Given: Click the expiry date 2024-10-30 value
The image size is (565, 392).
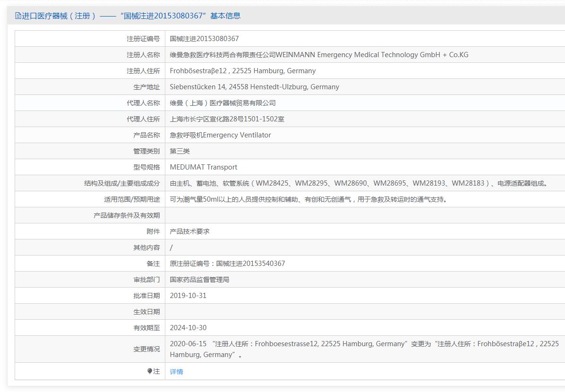Looking at the screenshot, I should 188,328.
